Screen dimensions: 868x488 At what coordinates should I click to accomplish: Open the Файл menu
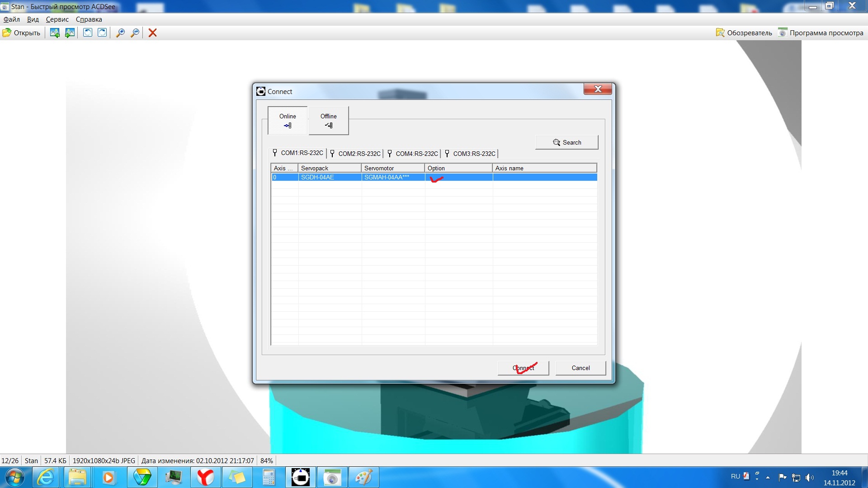tap(12, 19)
